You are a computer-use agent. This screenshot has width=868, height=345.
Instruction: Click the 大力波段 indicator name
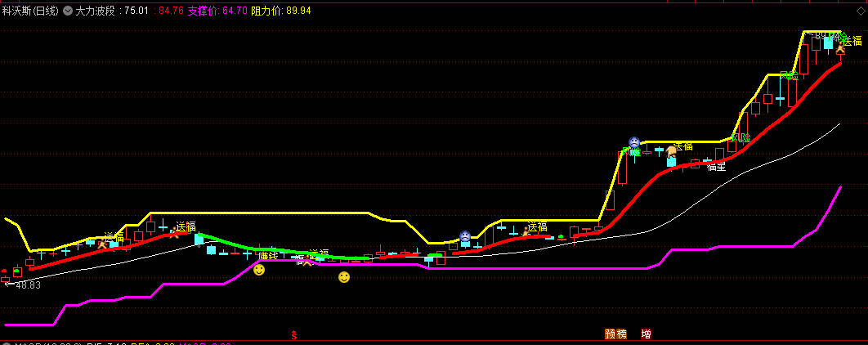click(95, 11)
